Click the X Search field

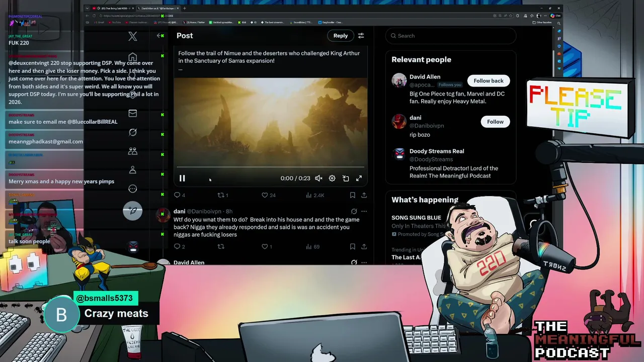(451, 36)
